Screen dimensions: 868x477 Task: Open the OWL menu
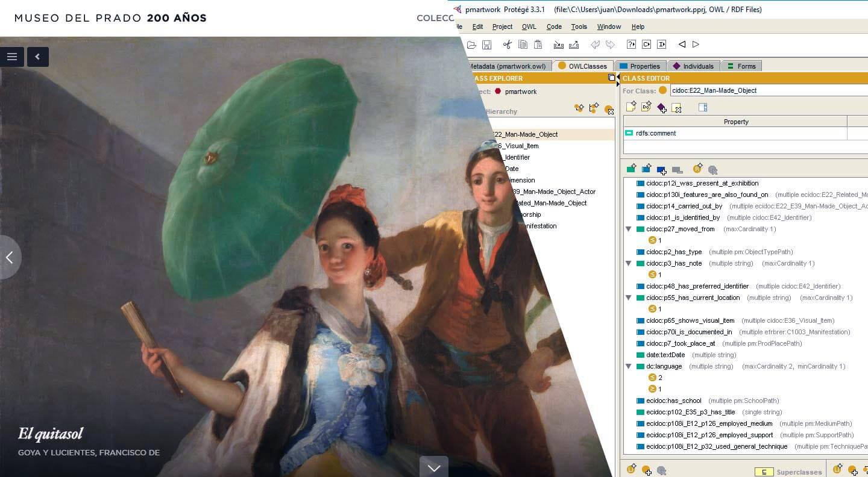click(x=529, y=26)
